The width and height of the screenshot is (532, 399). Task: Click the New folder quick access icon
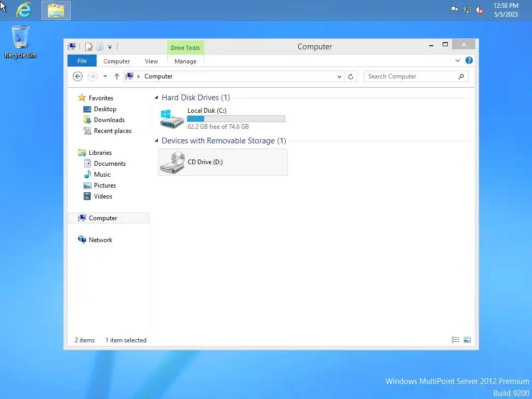click(100, 47)
